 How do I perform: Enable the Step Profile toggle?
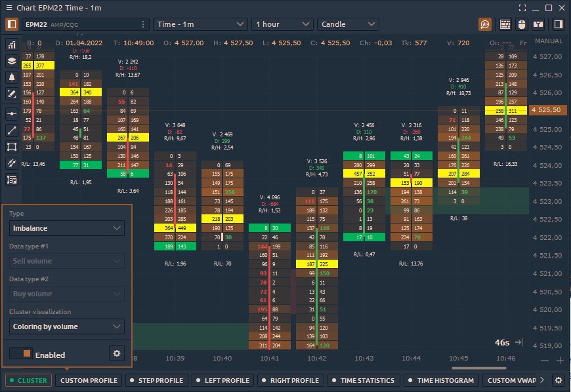coord(156,380)
